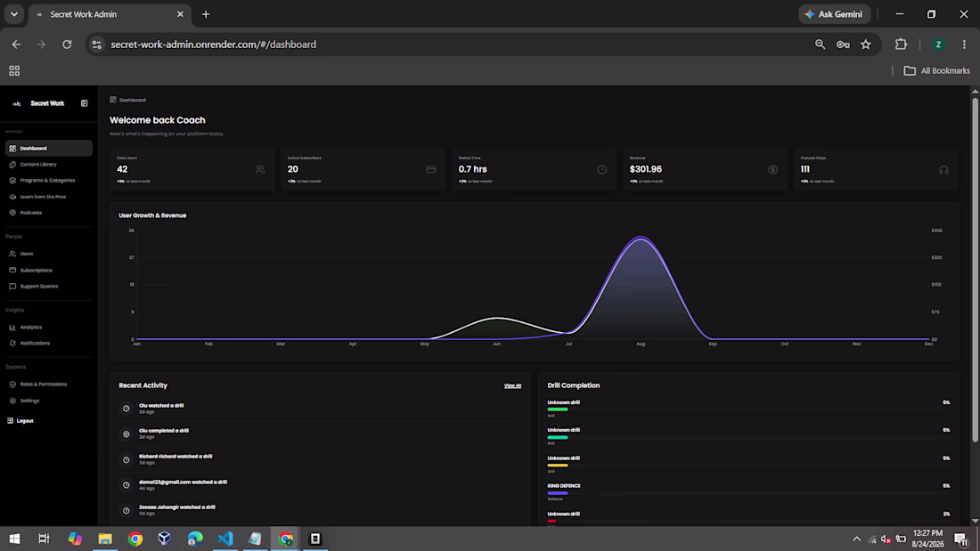
Task: Click the headphones icon in the Podcast Plays card
Action: click(943, 169)
